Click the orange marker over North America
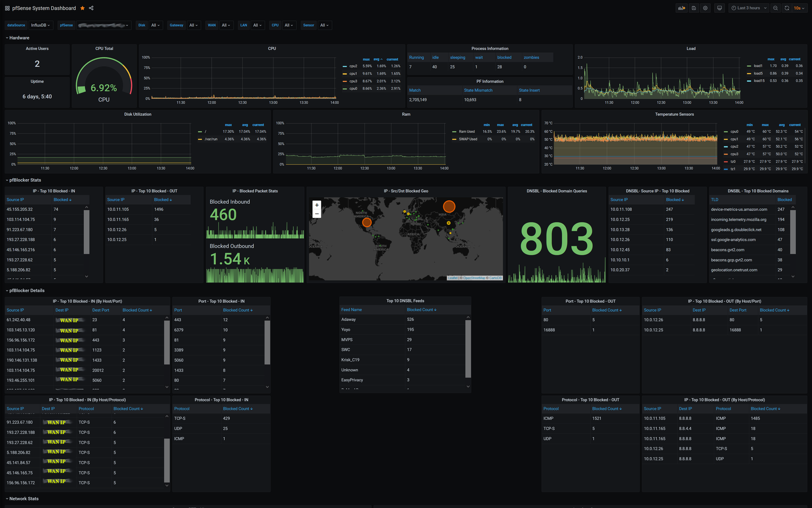Image resolution: width=812 pixels, height=508 pixels. 367,222
